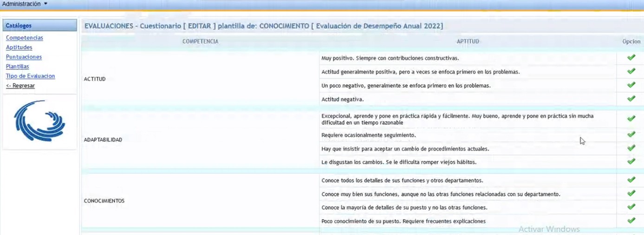Go to Puntuaciones in the sidebar
Viewport: 644px width, 235px height.
(x=24, y=57)
